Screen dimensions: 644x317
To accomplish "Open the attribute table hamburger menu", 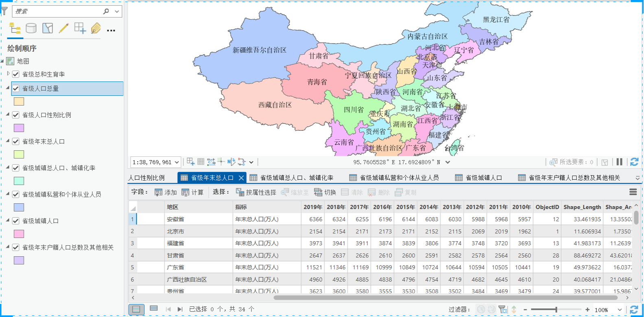I will pos(633,192).
